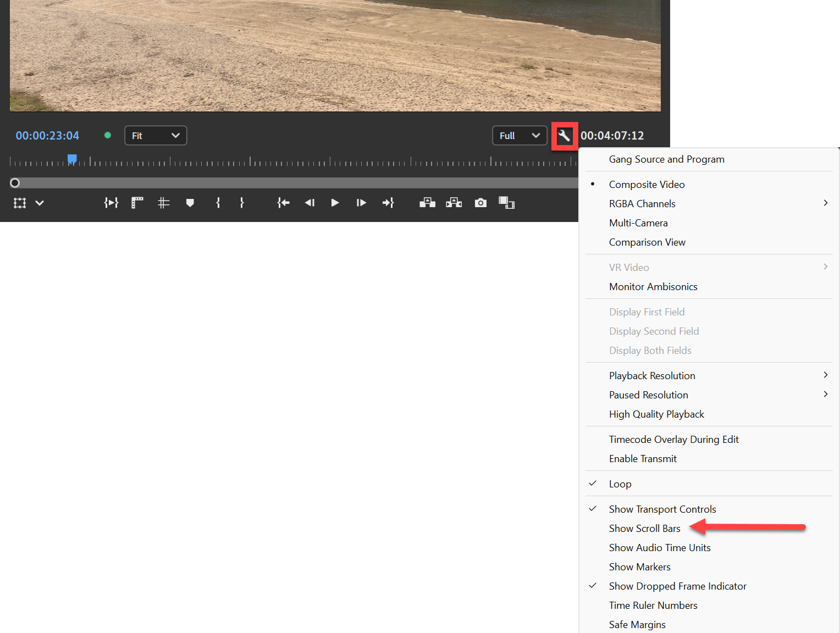The width and height of the screenshot is (840, 633).
Task: Click Gang Source and Program
Action: pos(666,159)
